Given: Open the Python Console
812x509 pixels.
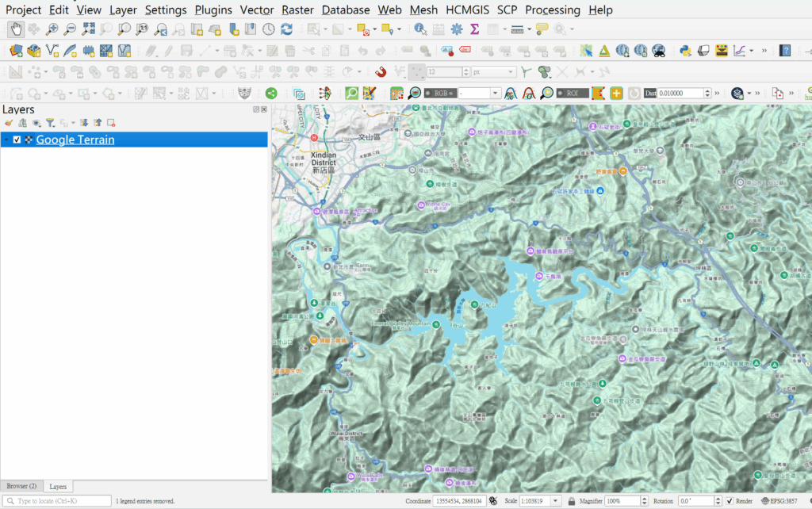Looking at the screenshot, I should (685, 50).
